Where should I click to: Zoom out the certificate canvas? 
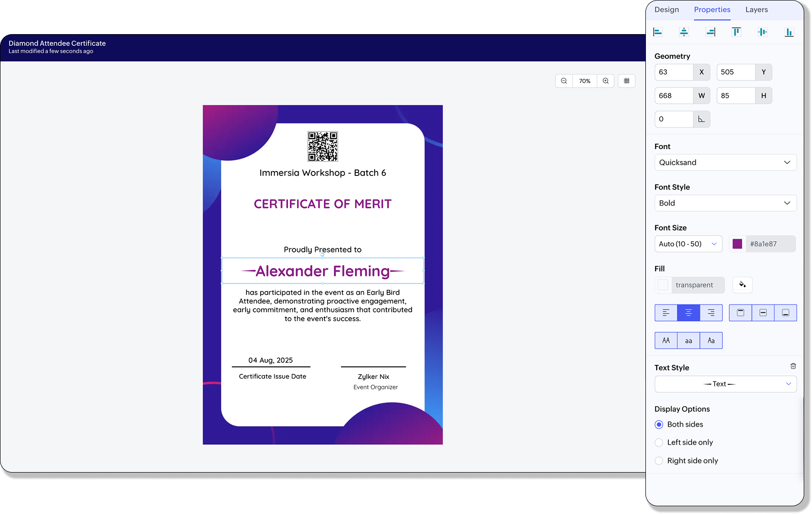click(x=564, y=81)
